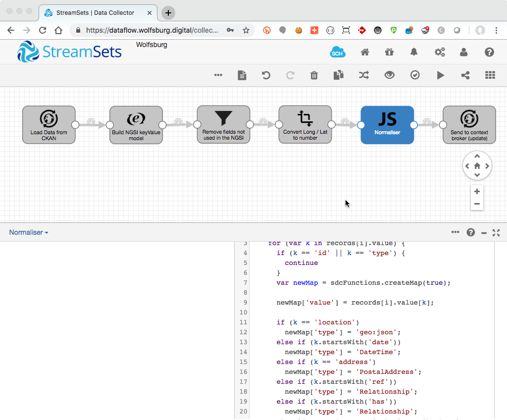Open the pipeline toolbar more options ellipsis
Image resolution: width=507 pixels, height=420 pixels.
pos(218,75)
